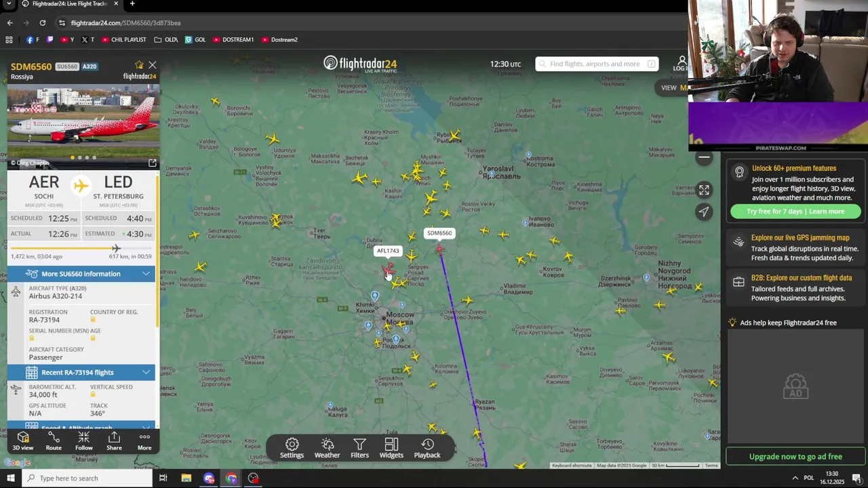
Task: Open Dostream2 bookmark
Action: 279,39
